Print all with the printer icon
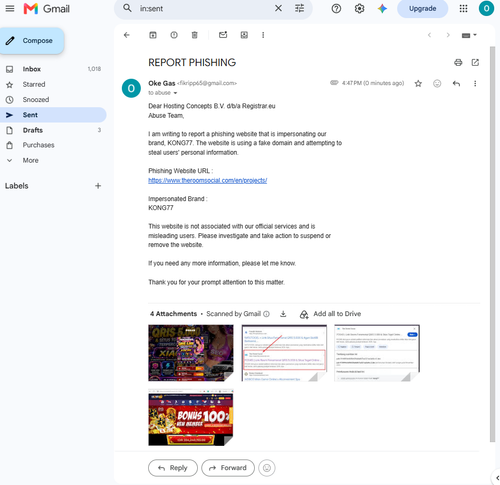Image resolution: width=500 pixels, height=485 pixels. coord(458,62)
